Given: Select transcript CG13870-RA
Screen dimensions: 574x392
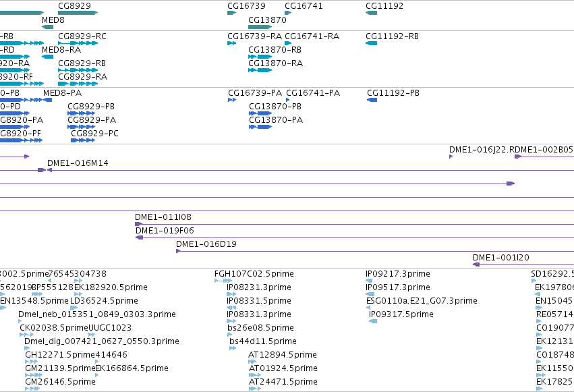Looking at the screenshot, I should (260, 70).
